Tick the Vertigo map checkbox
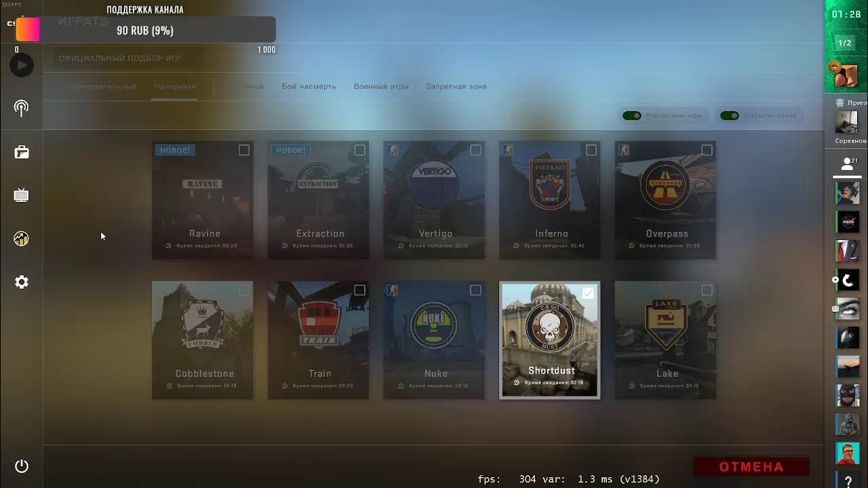This screenshot has height=488, width=868. (x=475, y=150)
